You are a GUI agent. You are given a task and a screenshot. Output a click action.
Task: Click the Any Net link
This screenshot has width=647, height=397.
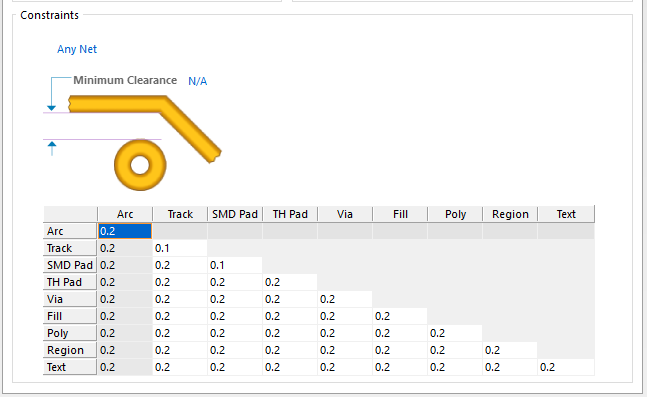[77, 49]
